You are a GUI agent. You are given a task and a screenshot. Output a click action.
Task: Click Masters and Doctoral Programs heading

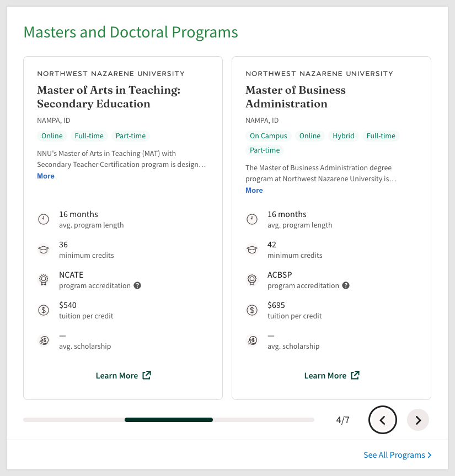pyautogui.click(x=131, y=32)
